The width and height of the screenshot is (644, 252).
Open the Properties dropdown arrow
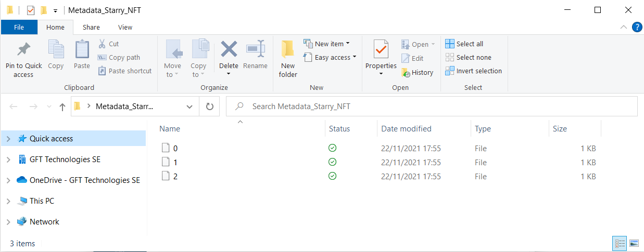click(x=381, y=74)
